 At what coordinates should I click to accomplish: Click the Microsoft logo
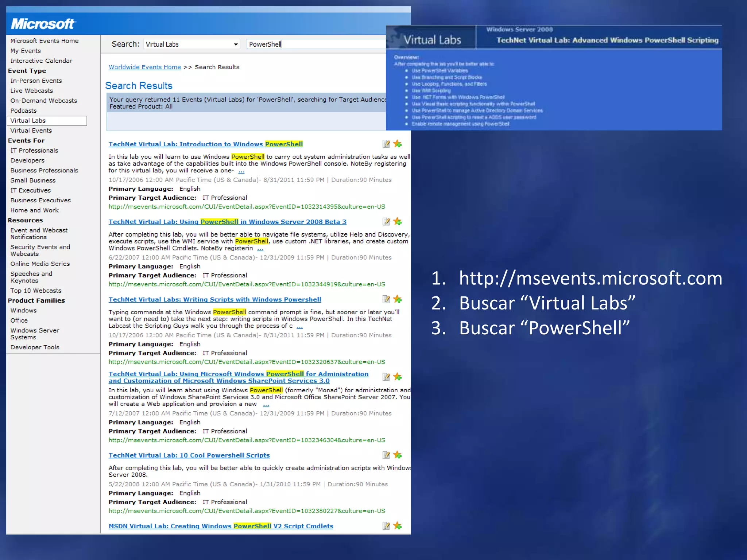point(43,24)
